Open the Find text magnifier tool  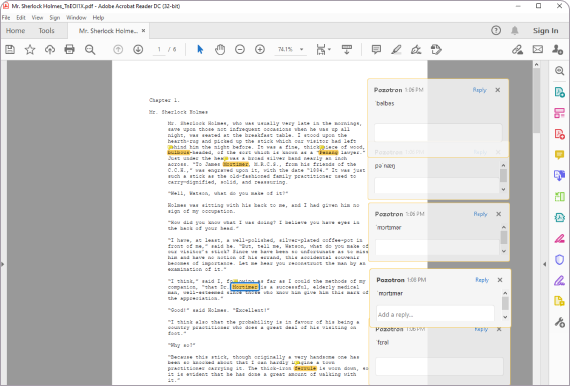[90, 49]
